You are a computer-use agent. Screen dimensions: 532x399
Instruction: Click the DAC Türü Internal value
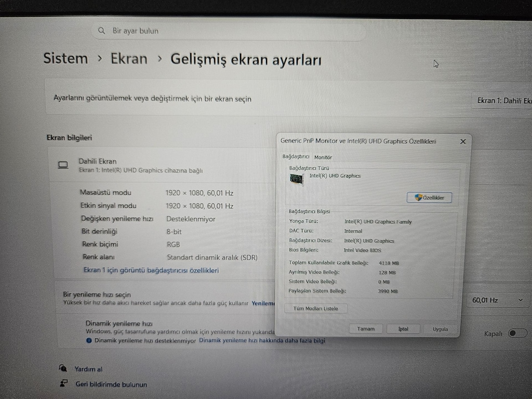pos(353,231)
